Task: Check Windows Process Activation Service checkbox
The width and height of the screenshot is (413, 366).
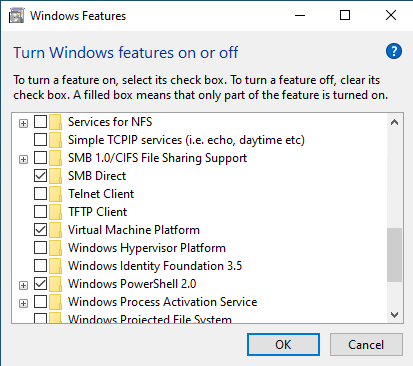Action: tap(40, 302)
